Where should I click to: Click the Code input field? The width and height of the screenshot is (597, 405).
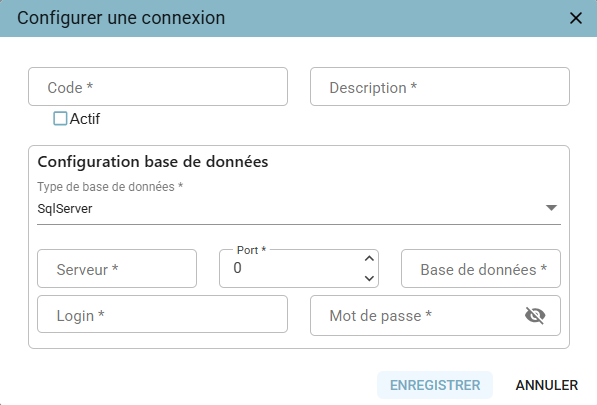point(158,87)
